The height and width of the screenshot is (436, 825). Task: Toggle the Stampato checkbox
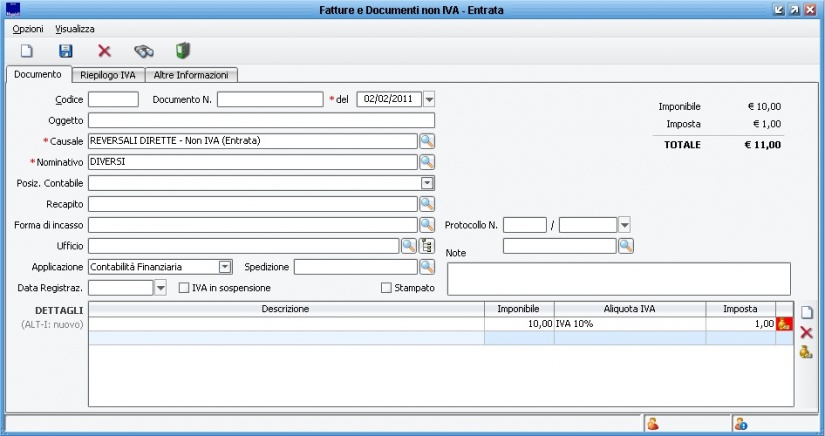[387, 288]
